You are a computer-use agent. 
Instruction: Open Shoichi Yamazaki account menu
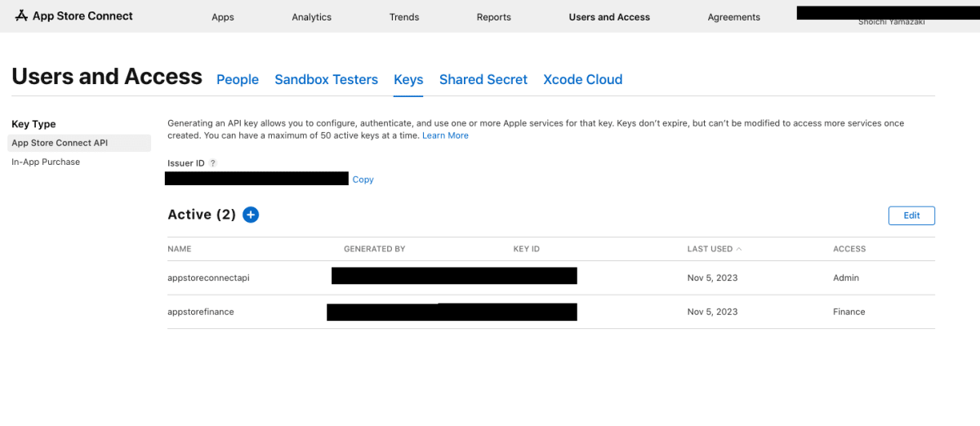(x=892, y=23)
